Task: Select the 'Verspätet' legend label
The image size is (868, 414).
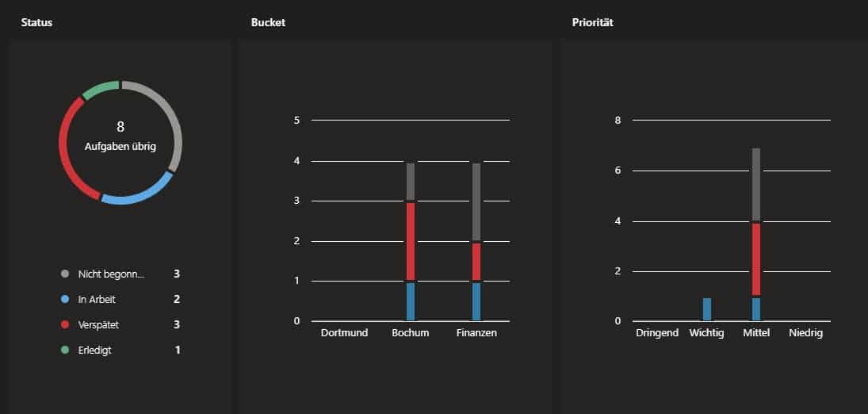Action: [99, 324]
